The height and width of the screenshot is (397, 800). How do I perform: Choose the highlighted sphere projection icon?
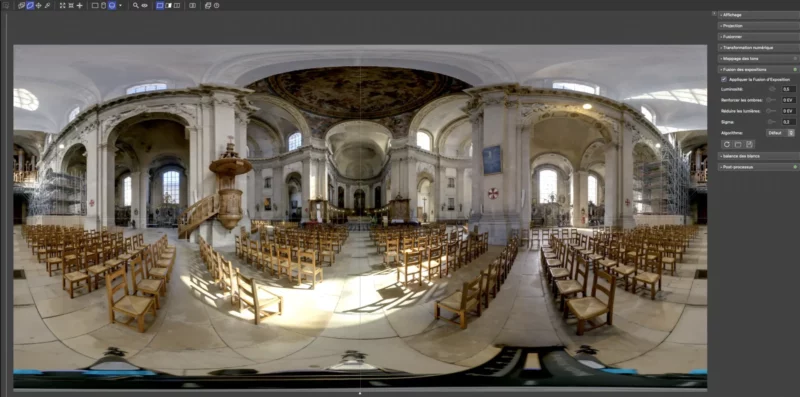[112, 6]
